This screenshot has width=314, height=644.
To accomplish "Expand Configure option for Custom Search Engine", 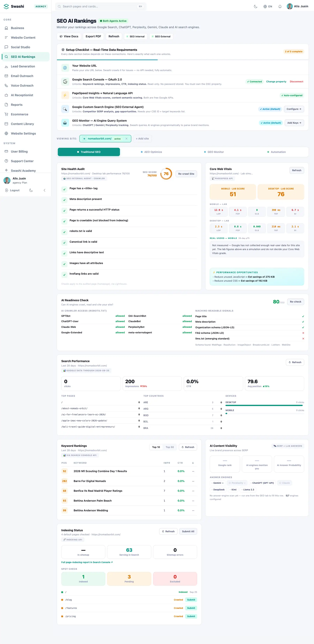I will tap(294, 109).
